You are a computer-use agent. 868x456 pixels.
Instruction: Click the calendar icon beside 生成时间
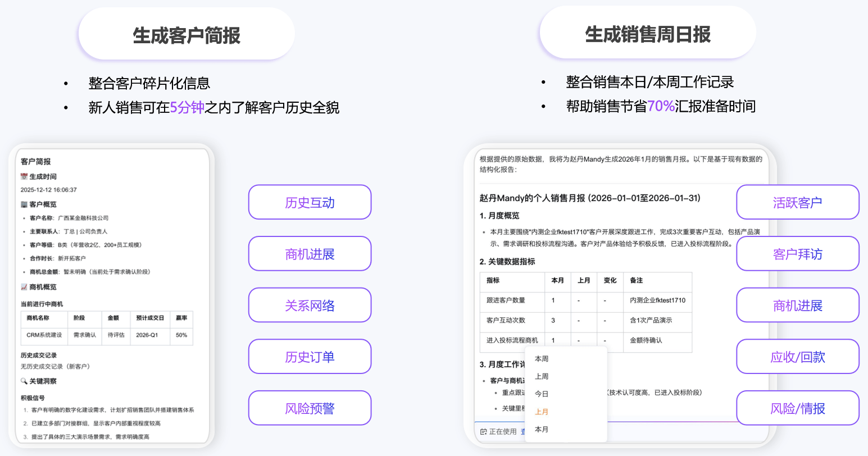(24, 177)
